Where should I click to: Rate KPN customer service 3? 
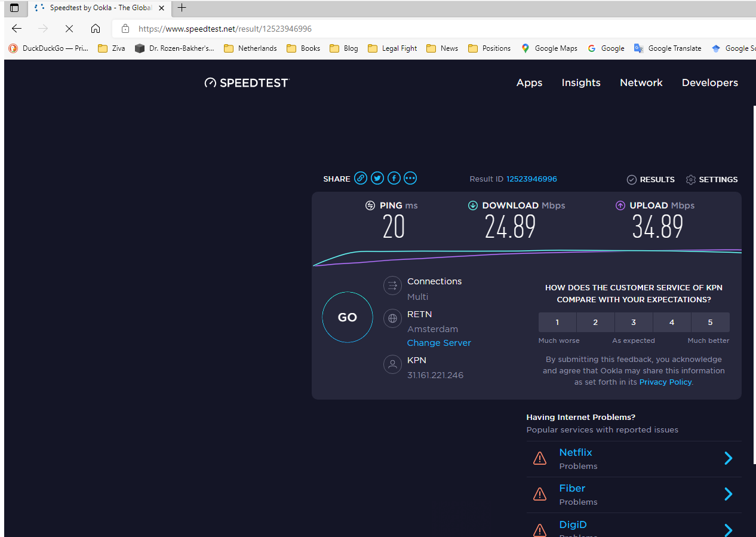point(634,322)
